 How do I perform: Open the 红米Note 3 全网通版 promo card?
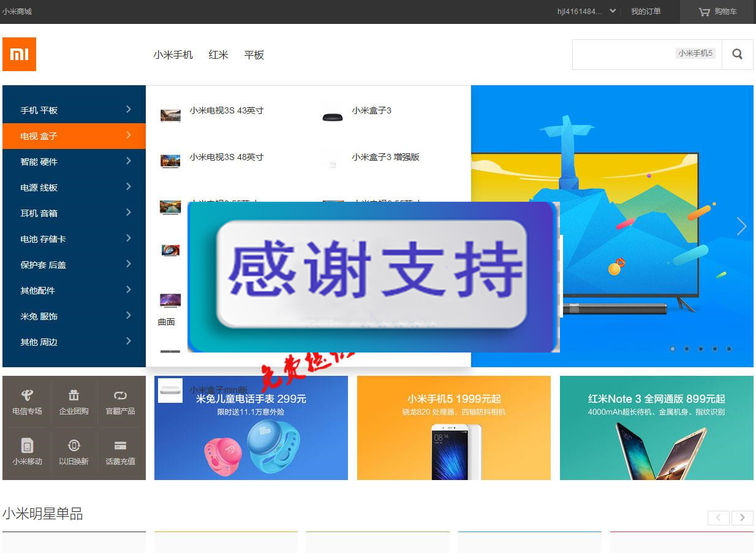[x=657, y=428]
